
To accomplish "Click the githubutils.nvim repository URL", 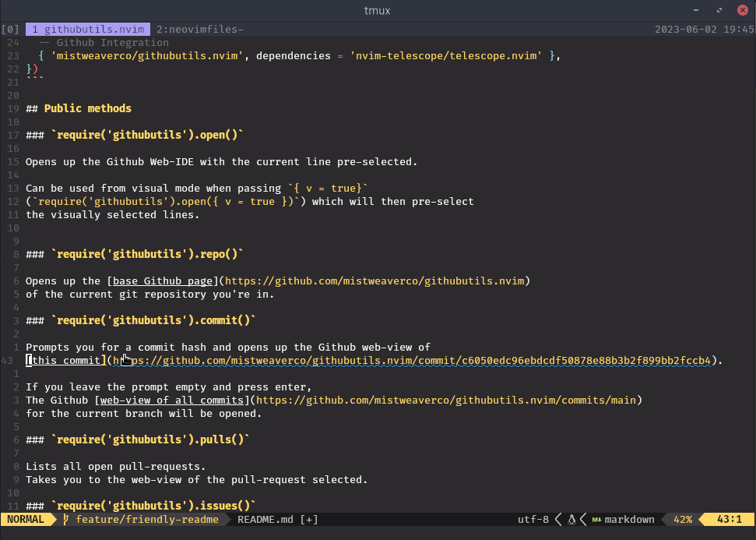I will pyautogui.click(x=374, y=281).
